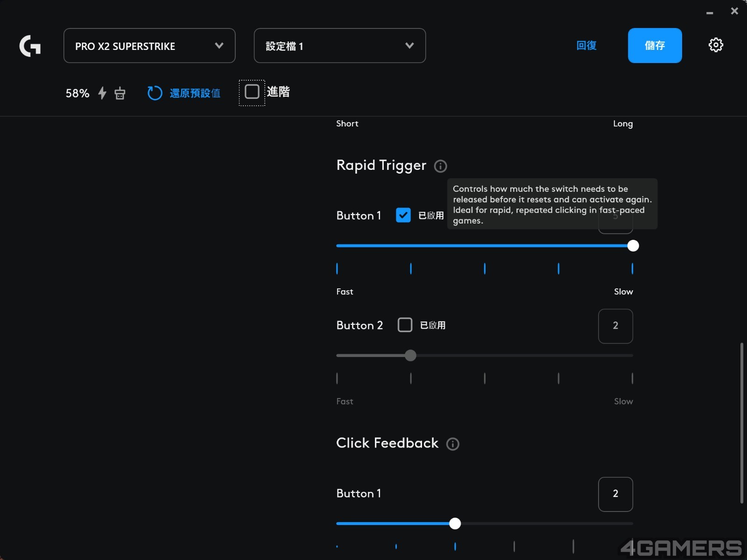
Task: Click the receiver dock status icon
Action: pos(120,93)
